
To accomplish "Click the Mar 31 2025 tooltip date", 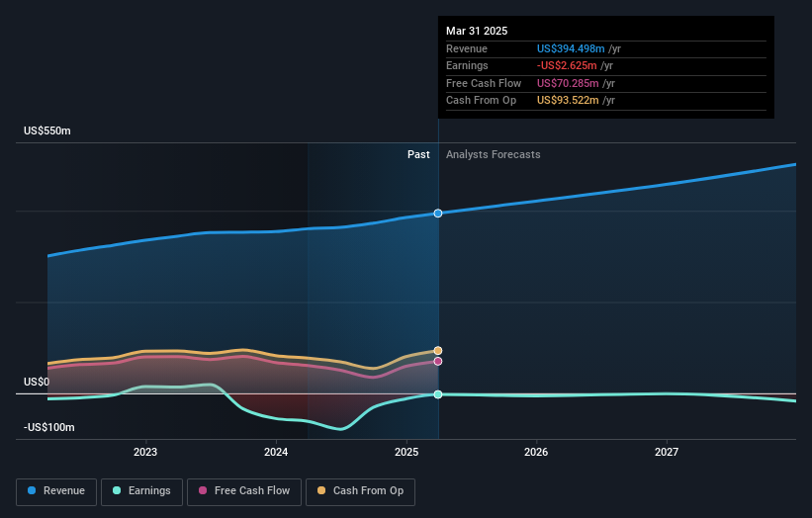I will click(x=477, y=31).
